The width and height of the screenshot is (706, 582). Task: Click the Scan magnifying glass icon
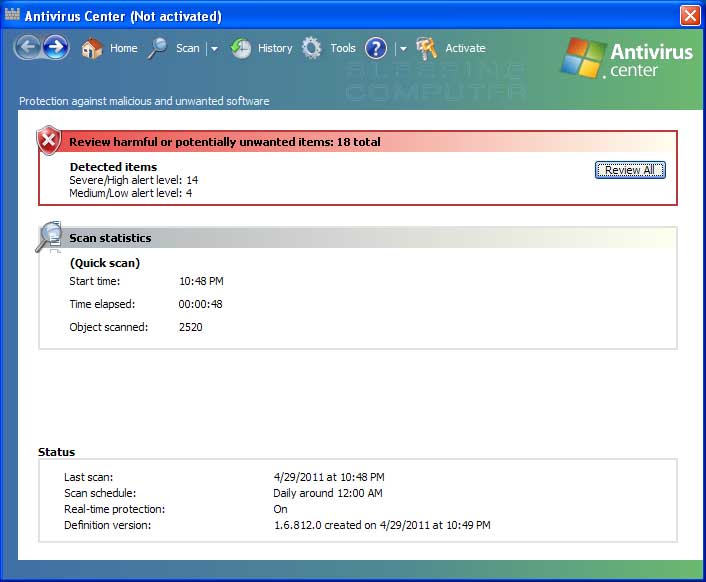tap(157, 48)
